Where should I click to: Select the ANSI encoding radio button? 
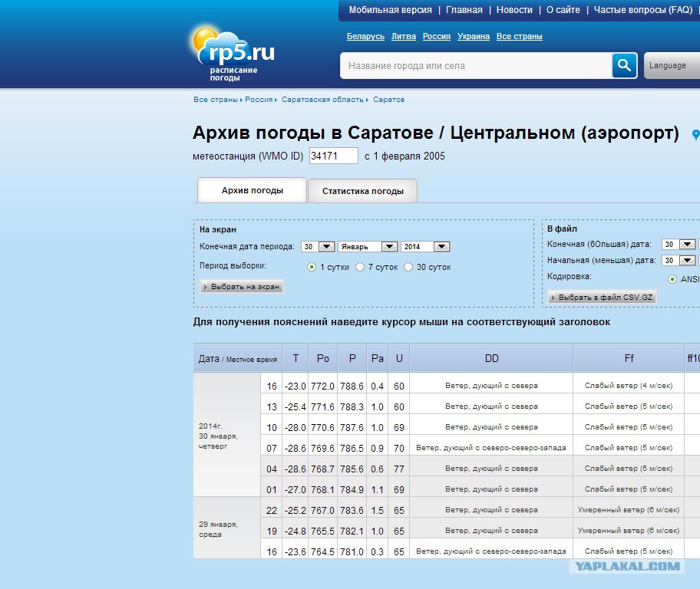(672, 279)
